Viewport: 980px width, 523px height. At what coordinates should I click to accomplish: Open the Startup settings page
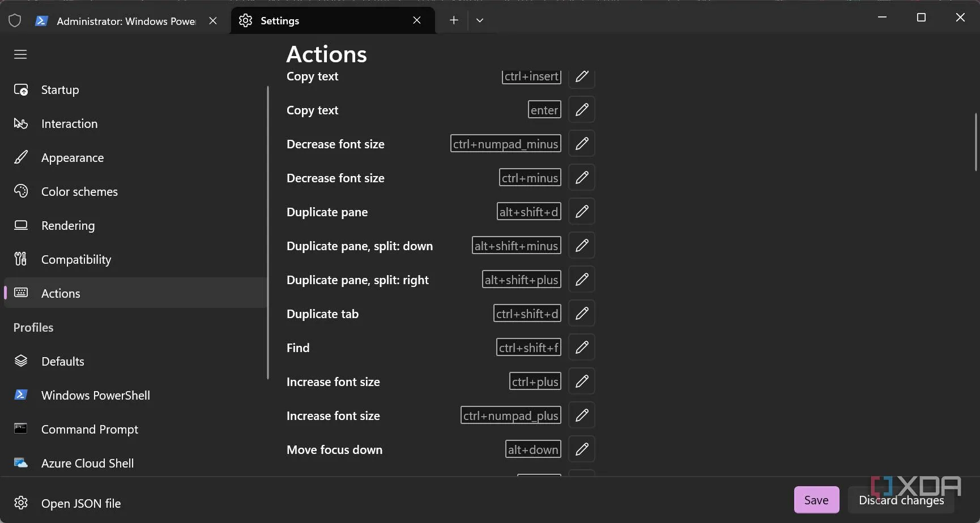[60, 90]
